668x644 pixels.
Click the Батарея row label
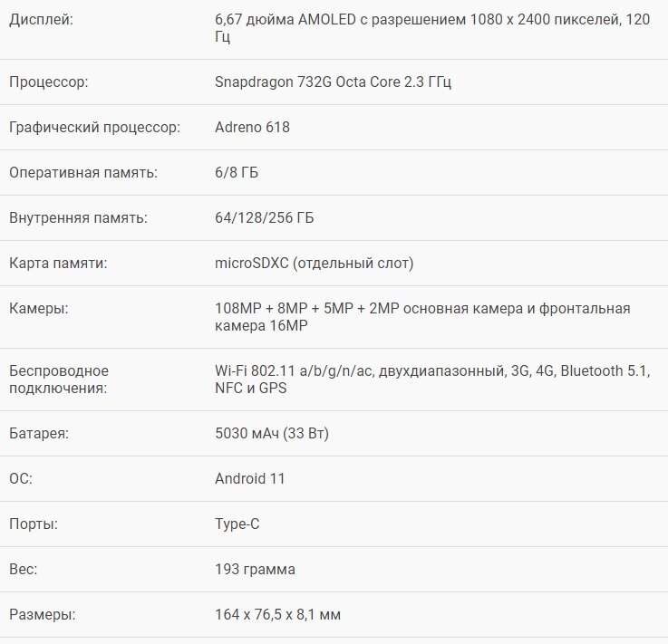[x=39, y=434]
